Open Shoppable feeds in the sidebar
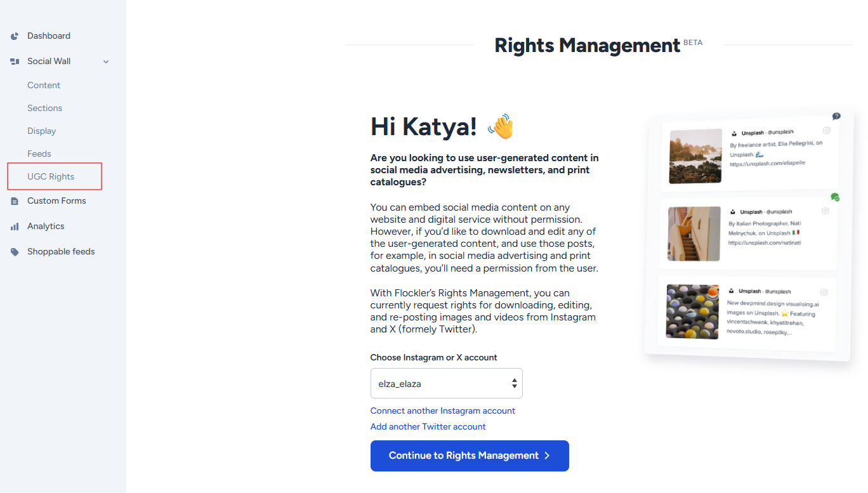868x493 pixels. 61,252
